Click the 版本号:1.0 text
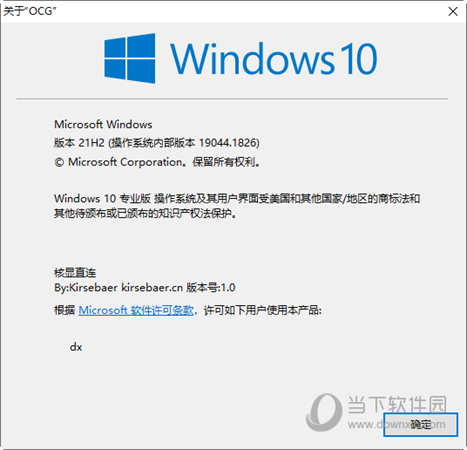This screenshot has width=467, height=450. [x=211, y=287]
